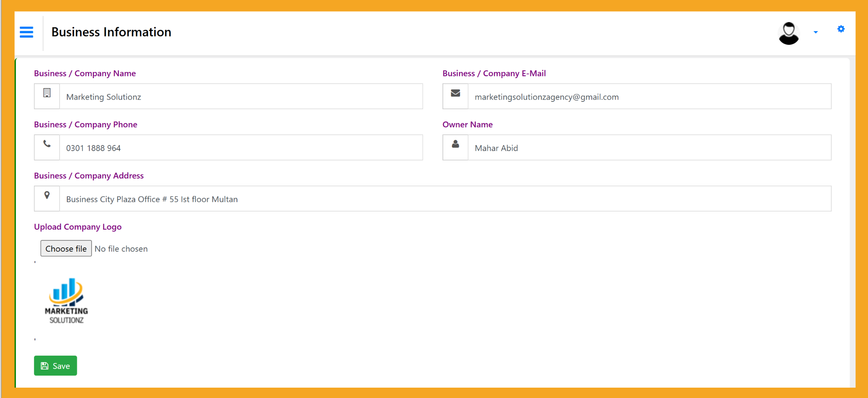The height and width of the screenshot is (398, 868).
Task: Click the Business Information page title
Action: pyautogui.click(x=111, y=32)
